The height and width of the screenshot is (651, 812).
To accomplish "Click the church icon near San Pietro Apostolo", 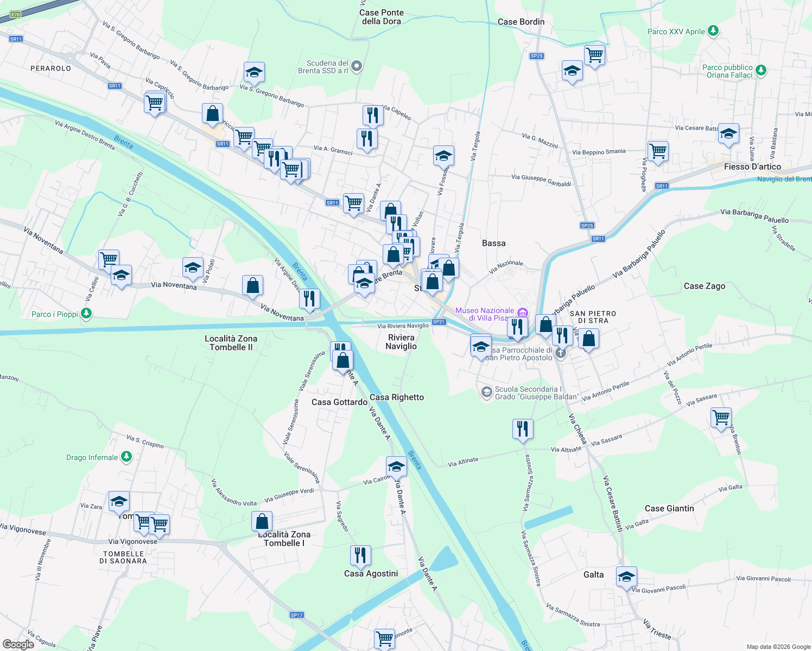I will pos(560,352).
